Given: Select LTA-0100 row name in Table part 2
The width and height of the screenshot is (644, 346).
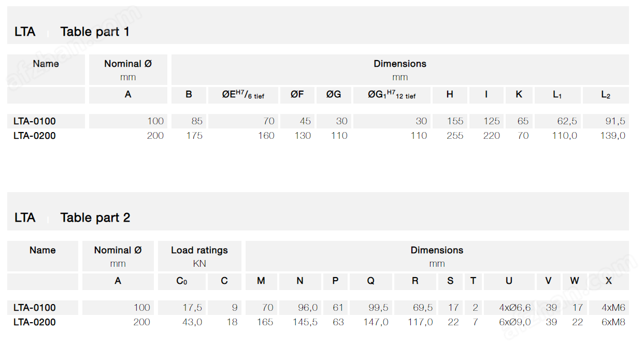Looking at the screenshot, I should 35,308.
